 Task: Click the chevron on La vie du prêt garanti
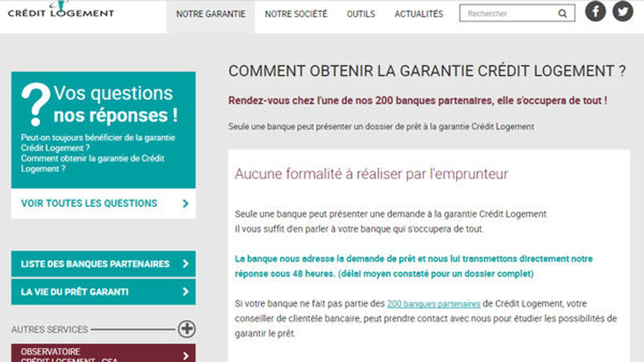pyautogui.click(x=185, y=292)
